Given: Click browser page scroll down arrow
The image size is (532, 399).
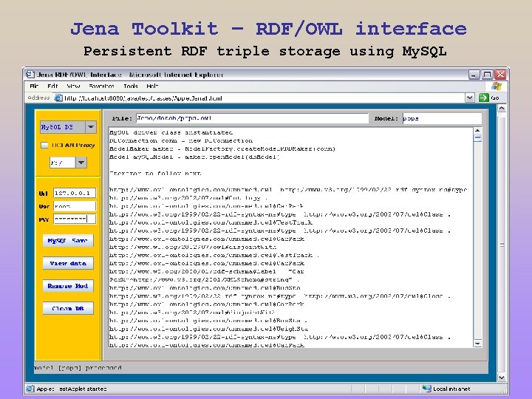Looking at the screenshot, I should tap(502, 377).
